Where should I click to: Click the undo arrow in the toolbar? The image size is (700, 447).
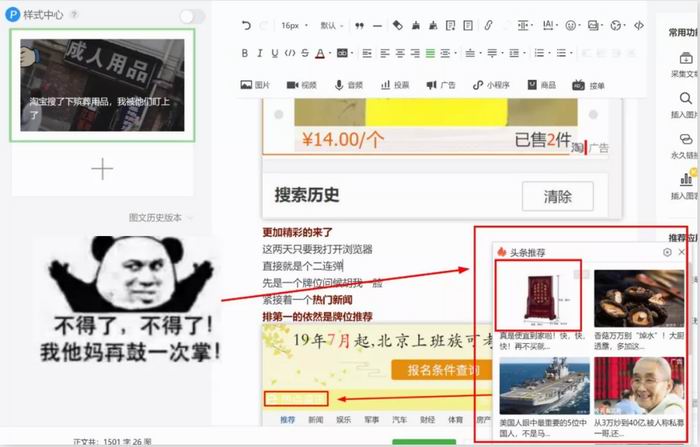(x=248, y=25)
